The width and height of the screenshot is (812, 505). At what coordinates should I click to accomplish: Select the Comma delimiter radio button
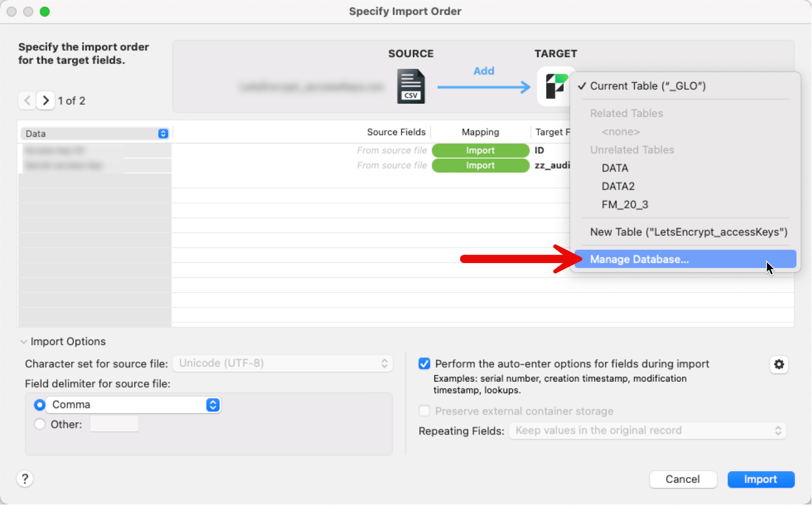[39, 405]
